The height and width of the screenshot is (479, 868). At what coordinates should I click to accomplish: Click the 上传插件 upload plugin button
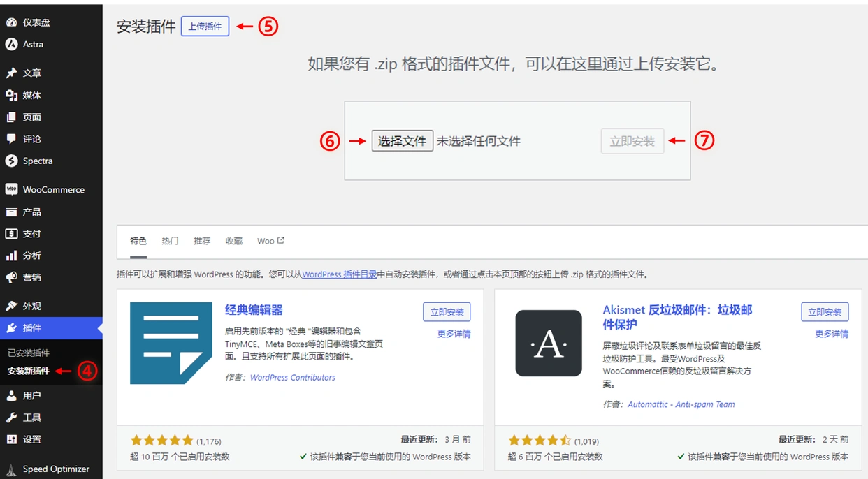click(x=204, y=26)
